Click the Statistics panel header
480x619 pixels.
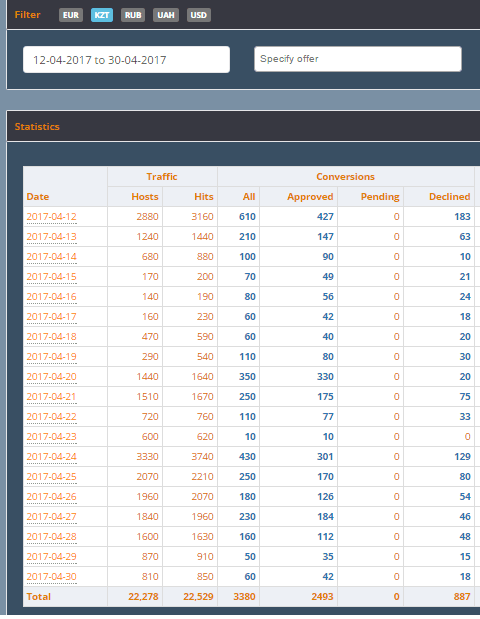tap(37, 127)
